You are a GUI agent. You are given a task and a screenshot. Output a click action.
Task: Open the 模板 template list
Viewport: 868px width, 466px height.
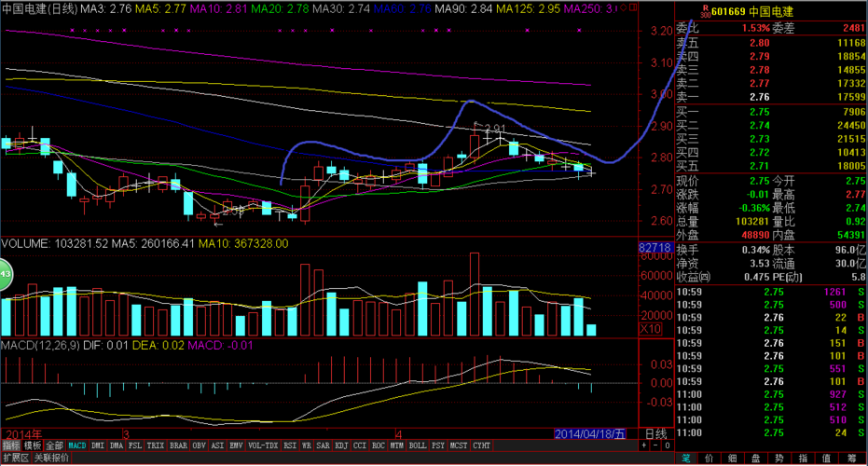click(33, 445)
